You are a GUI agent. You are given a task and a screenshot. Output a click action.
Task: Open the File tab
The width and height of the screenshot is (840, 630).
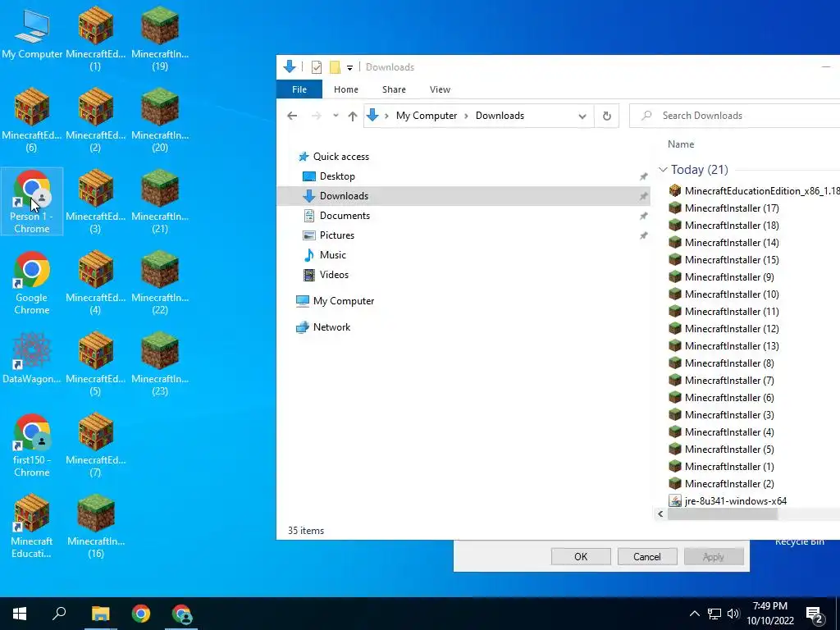(299, 89)
